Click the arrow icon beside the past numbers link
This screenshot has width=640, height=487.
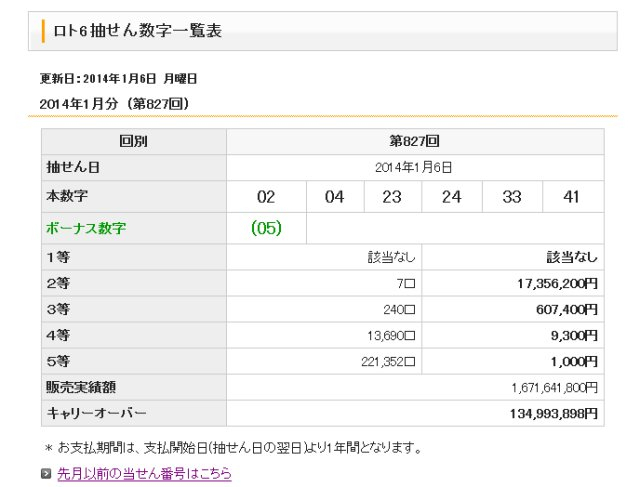click(x=46, y=474)
